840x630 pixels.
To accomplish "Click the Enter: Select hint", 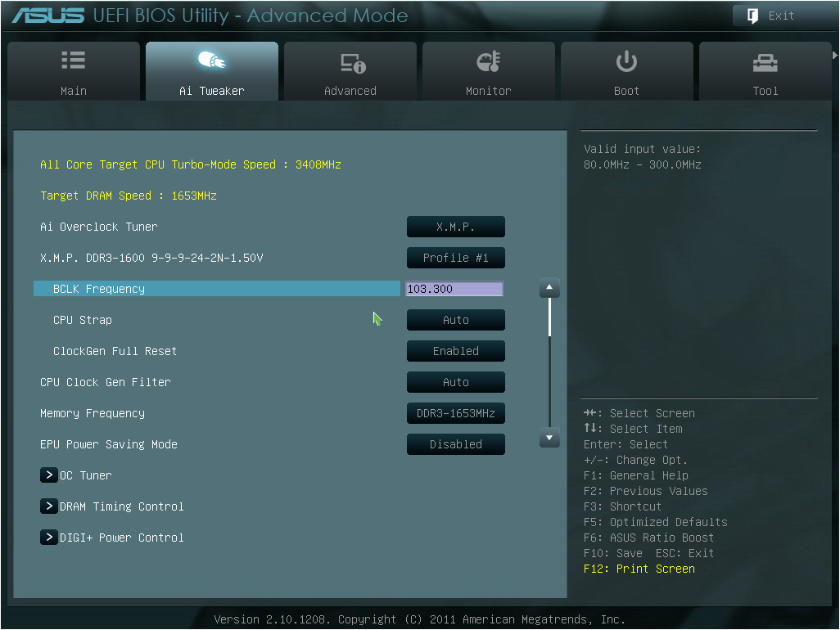I will point(625,444).
